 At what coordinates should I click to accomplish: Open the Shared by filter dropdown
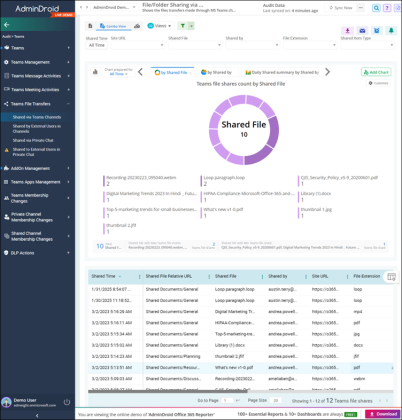pos(252,45)
